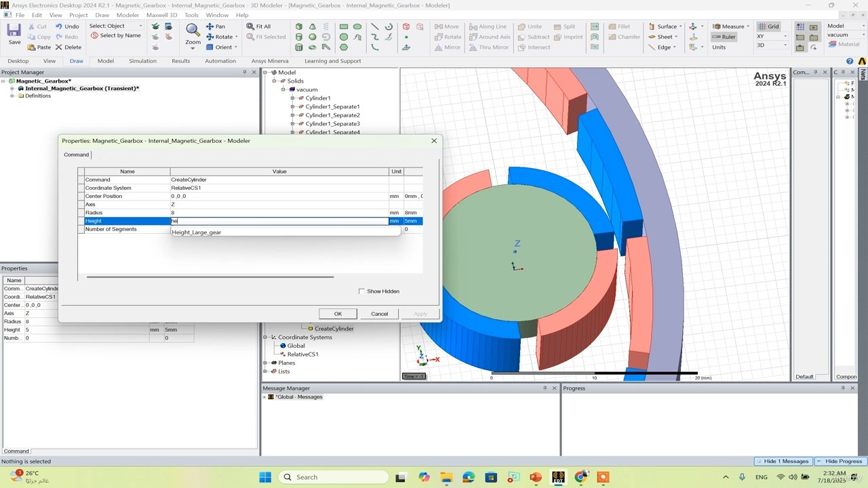Open the Zoom magnifier tool
Viewport: 868px width, 488px height.
(x=193, y=30)
